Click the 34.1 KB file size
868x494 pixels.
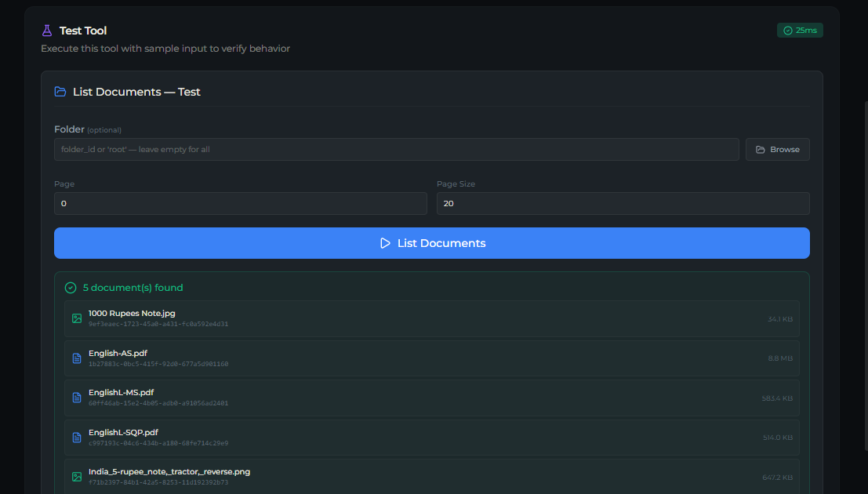pos(780,319)
